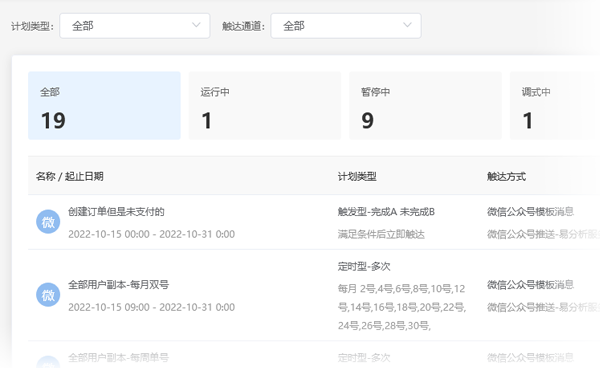Switch to the 暂停中 status card
Viewport: 600px width, 368px height.
tap(425, 106)
